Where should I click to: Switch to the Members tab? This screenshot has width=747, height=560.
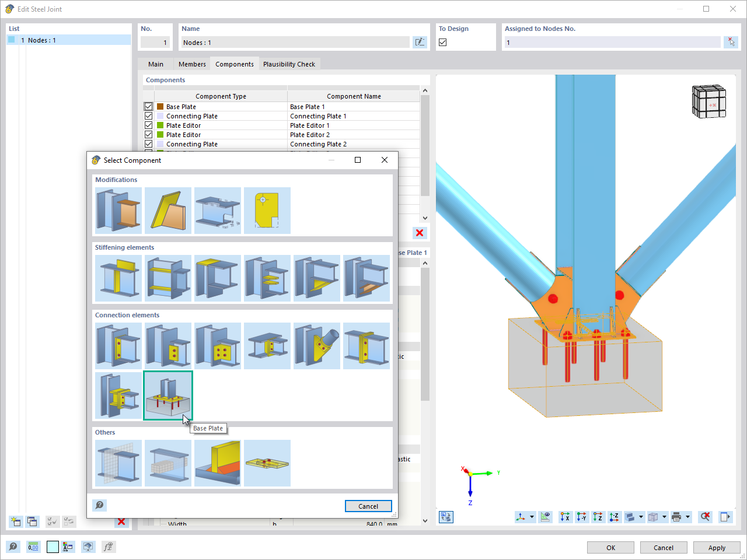coord(192,64)
